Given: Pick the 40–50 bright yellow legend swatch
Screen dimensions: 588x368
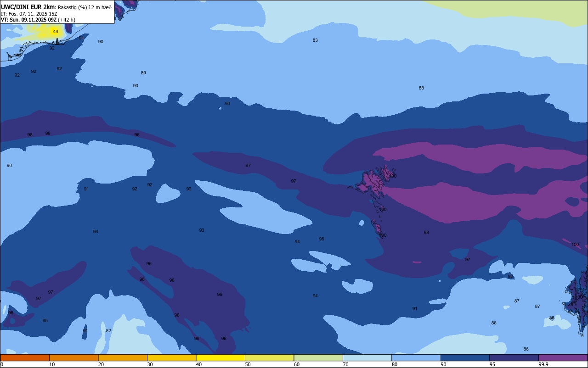Looking at the screenshot, I should pos(220,357).
